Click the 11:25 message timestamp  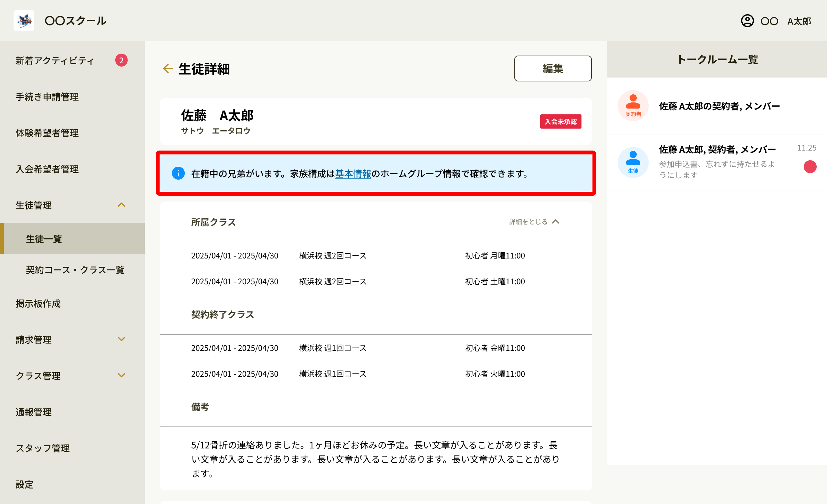[x=807, y=148]
